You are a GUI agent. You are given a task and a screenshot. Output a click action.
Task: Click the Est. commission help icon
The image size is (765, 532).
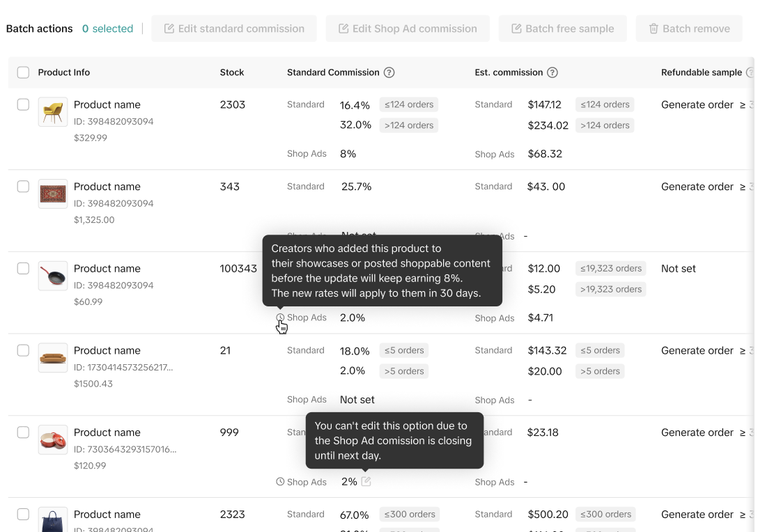coord(552,72)
